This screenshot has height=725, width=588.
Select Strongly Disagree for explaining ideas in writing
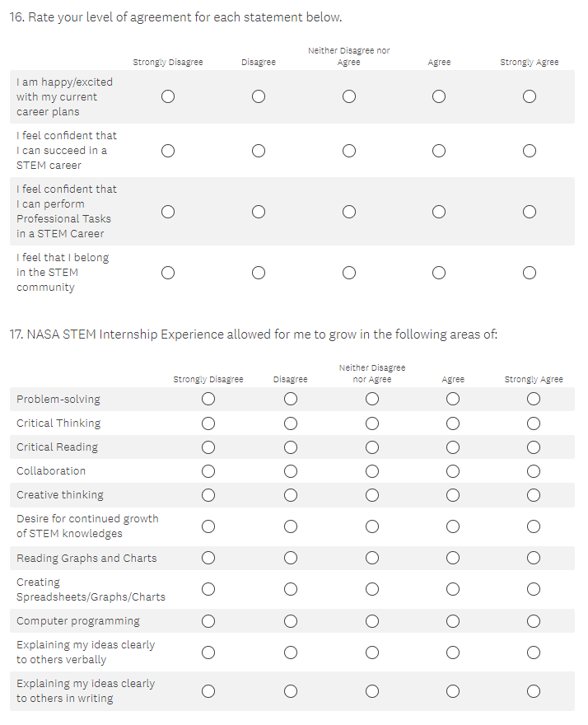(x=208, y=691)
